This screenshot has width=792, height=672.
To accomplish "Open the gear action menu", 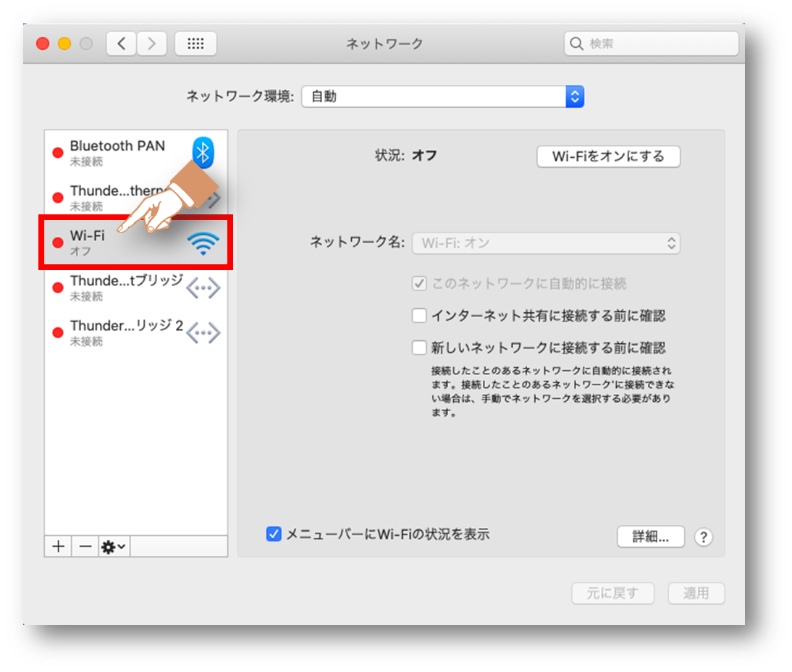I will coord(114,547).
